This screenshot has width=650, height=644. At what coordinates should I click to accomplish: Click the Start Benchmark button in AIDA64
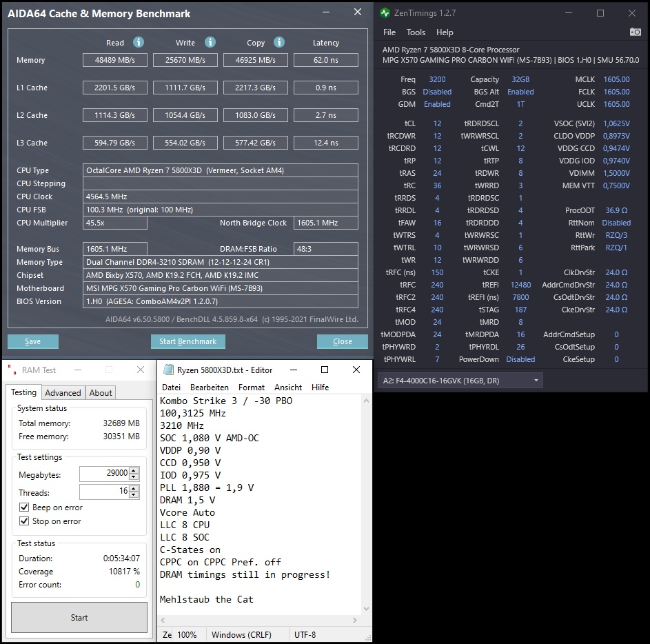point(187,341)
